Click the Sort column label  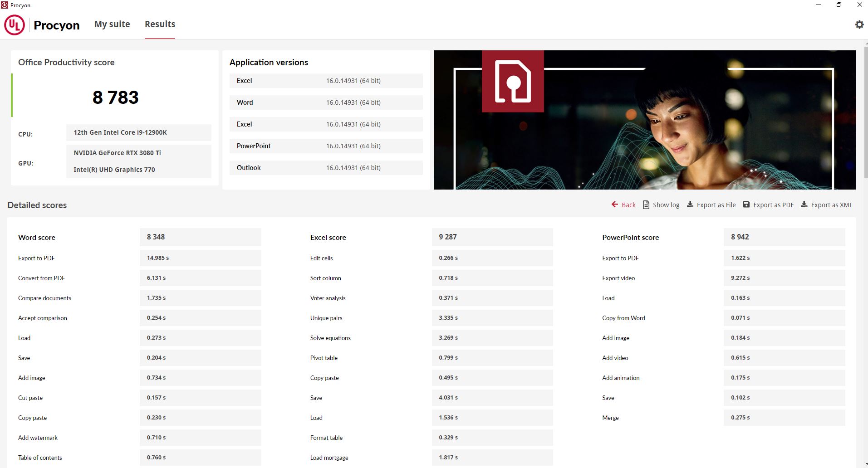(x=325, y=278)
